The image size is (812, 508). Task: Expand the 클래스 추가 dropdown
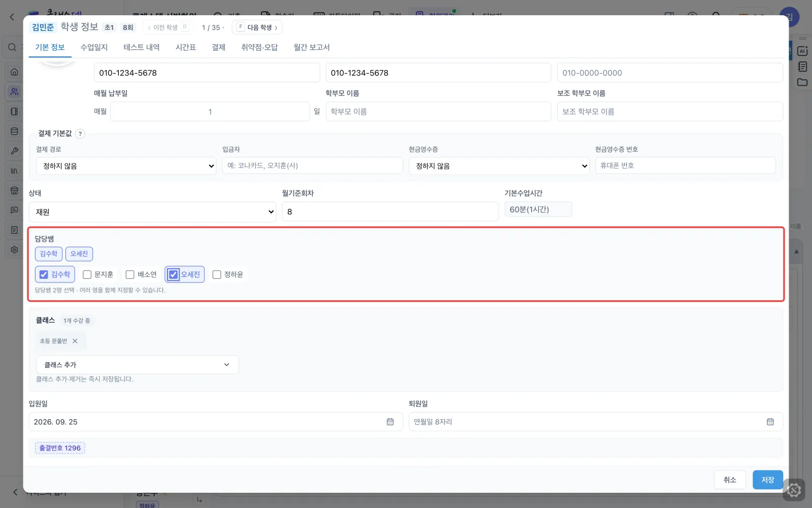point(138,365)
